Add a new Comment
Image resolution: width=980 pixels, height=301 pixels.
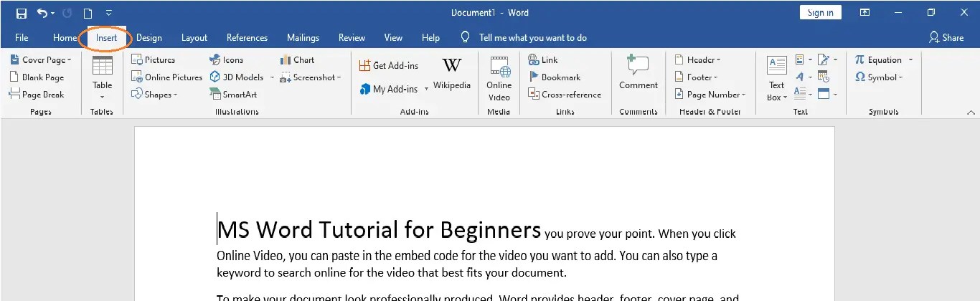point(639,73)
